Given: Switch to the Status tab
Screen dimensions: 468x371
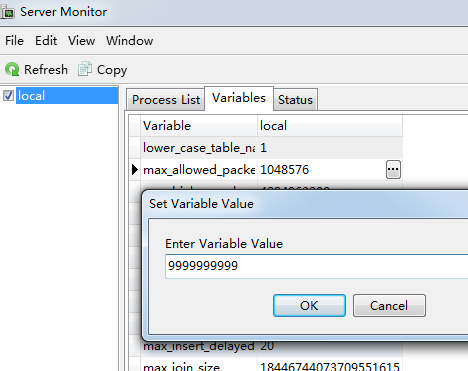Looking at the screenshot, I should [295, 100].
